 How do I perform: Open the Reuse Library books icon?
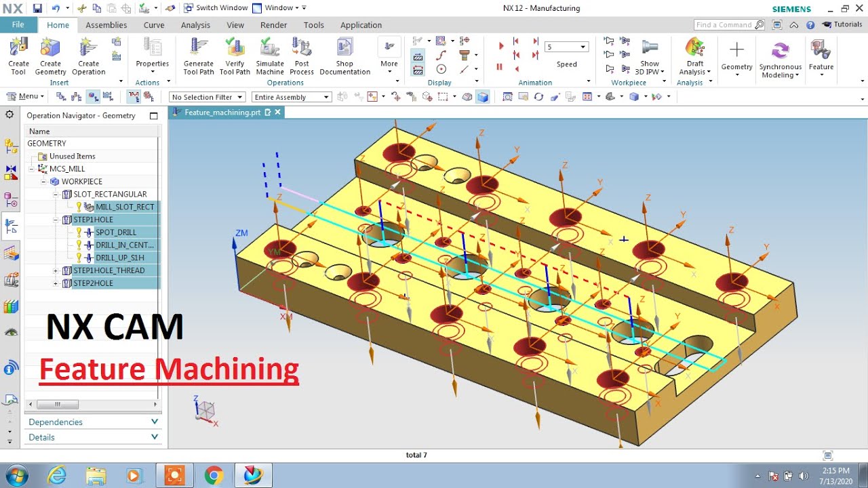11,306
